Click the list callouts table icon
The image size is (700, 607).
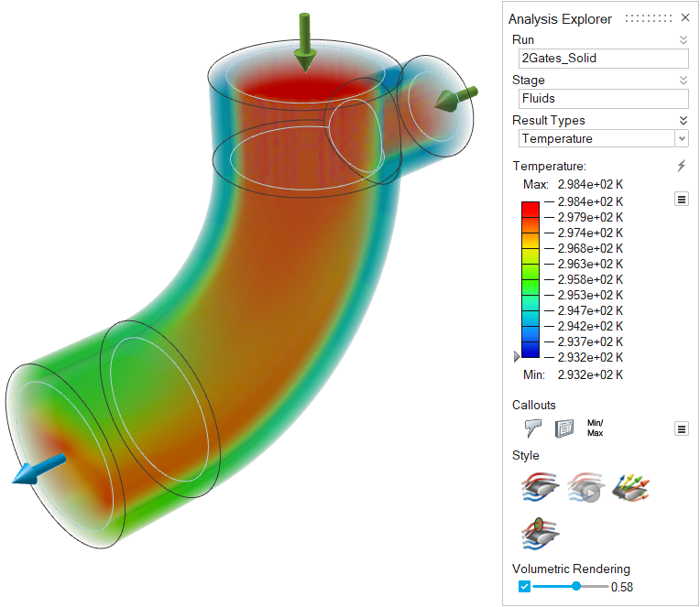(564, 428)
